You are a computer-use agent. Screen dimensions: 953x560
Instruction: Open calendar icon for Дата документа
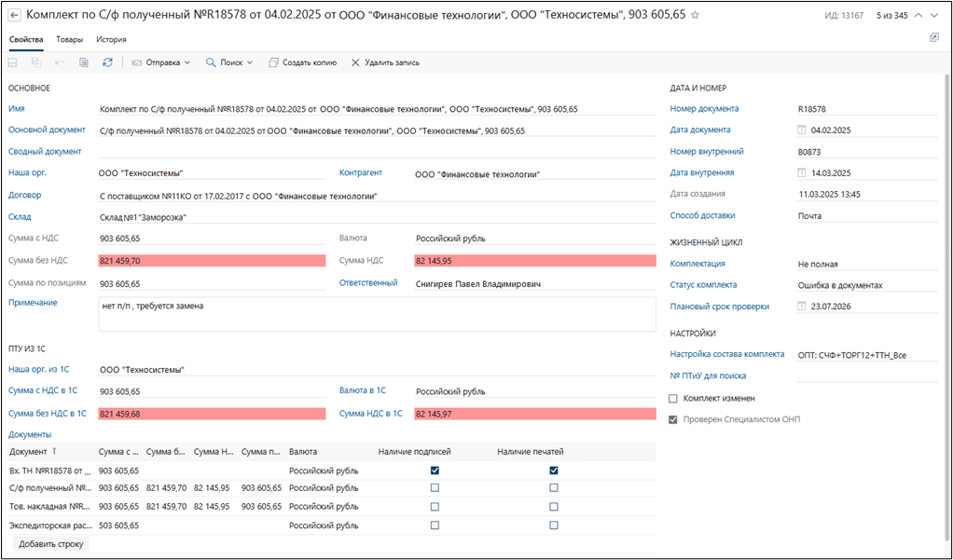[x=802, y=130]
